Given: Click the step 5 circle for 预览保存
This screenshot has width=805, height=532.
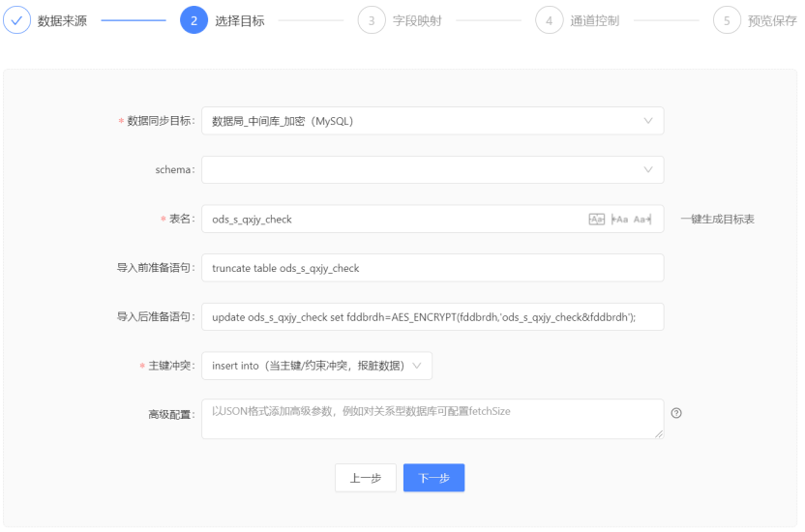Looking at the screenshot, I should [x=727, y=20].
